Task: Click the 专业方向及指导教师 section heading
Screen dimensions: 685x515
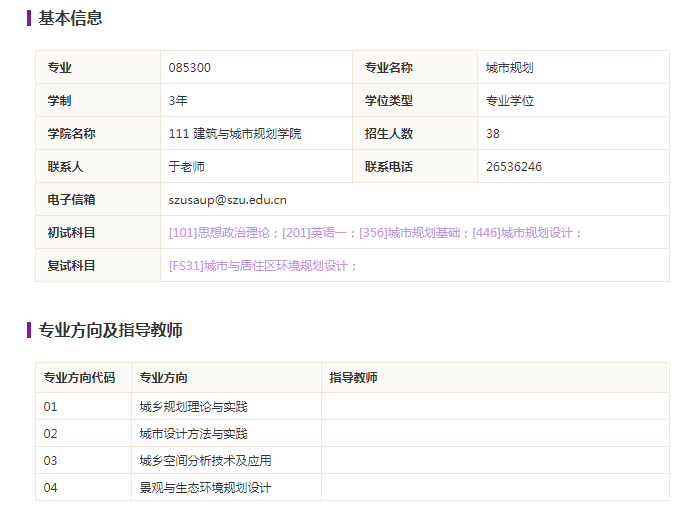Action: [110, 330]
